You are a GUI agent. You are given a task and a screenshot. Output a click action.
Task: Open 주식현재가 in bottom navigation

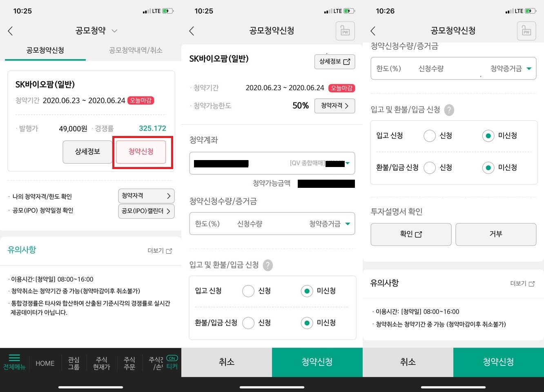click(102, 363)
